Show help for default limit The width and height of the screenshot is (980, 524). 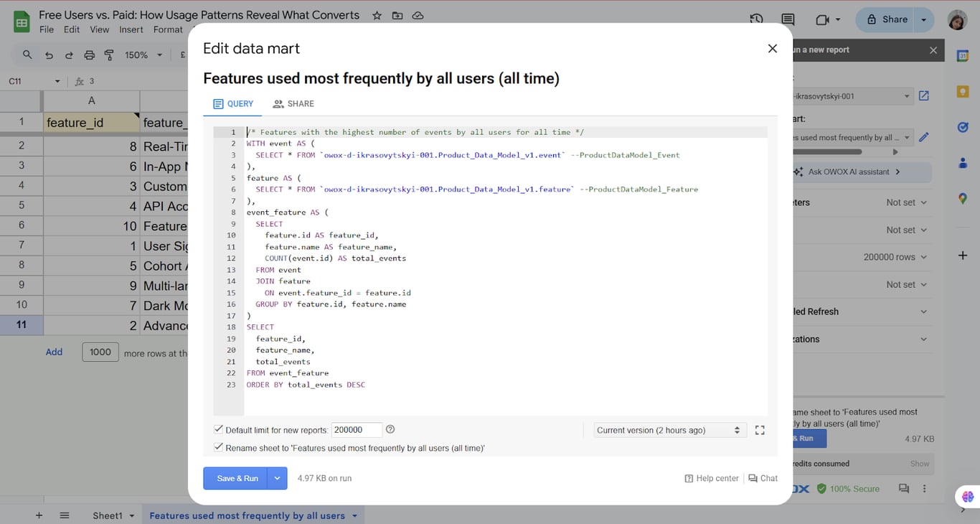(390, 429)
